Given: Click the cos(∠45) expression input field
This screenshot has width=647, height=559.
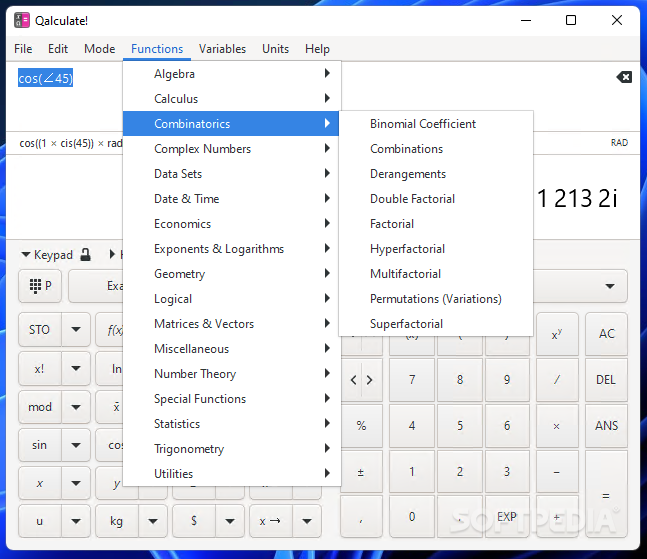Looking at the screenshot, I should click(45, 78).
